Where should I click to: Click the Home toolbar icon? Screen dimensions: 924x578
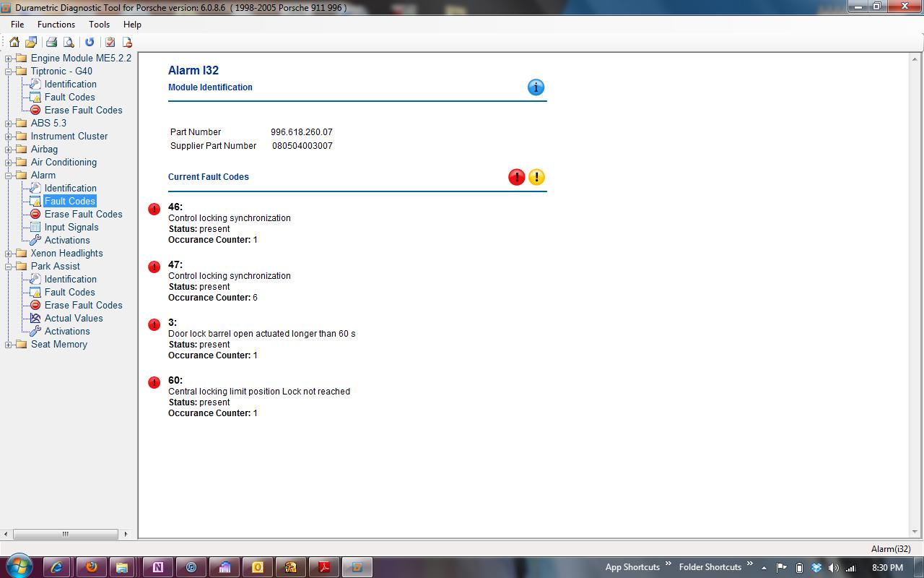point(14,42)
